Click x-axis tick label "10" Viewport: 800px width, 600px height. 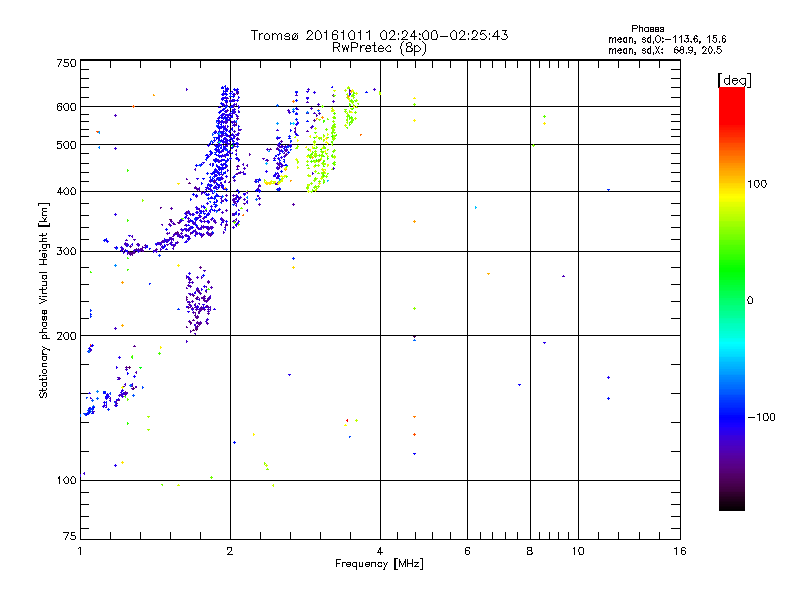[578, 551]
